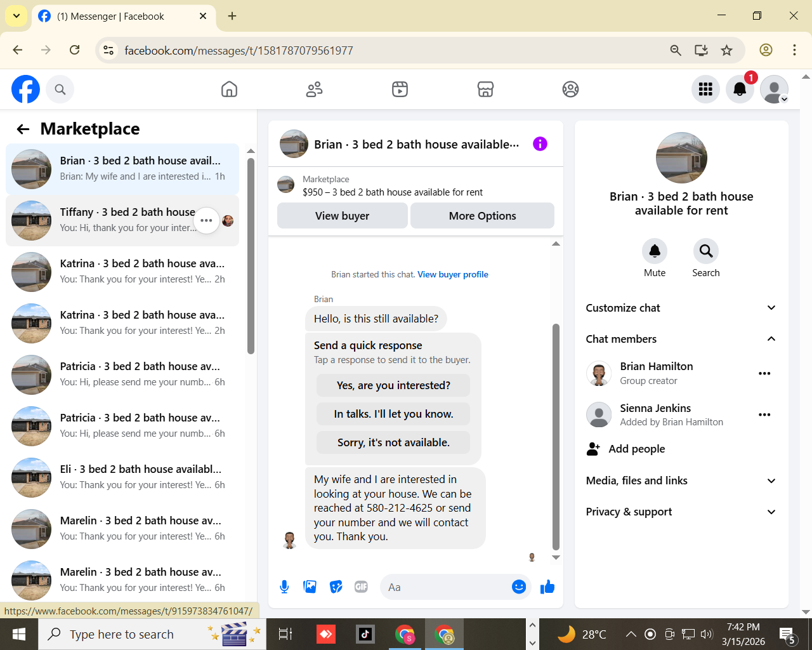Click the voice clip microphone icon

point(284,587)
